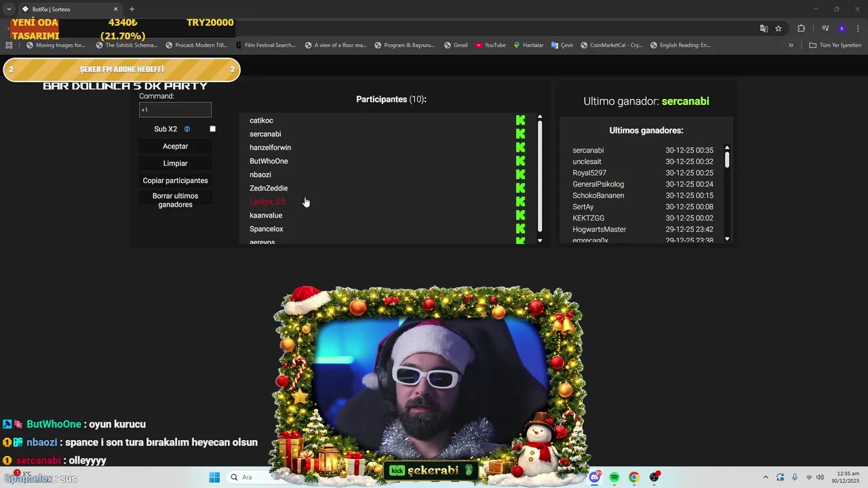868x488 pixels.
Task: Click winners list scroll down arrow
Action: pyautogui.click(x=727, y=239)
